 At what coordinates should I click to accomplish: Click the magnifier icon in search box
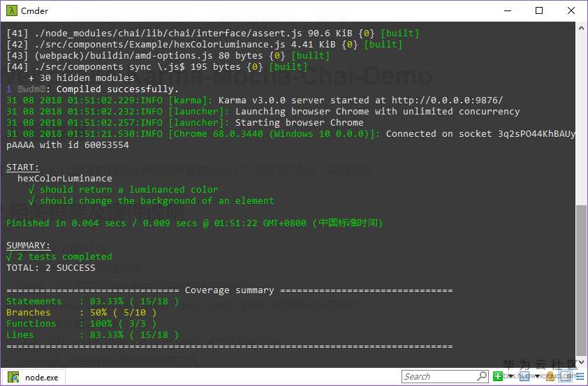(482, 376)
